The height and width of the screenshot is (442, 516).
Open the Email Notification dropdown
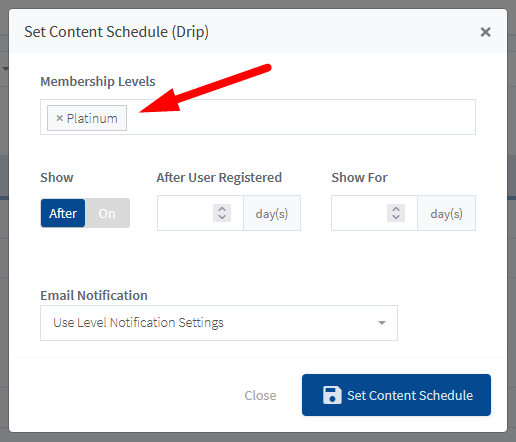click(x=219, y=323)
